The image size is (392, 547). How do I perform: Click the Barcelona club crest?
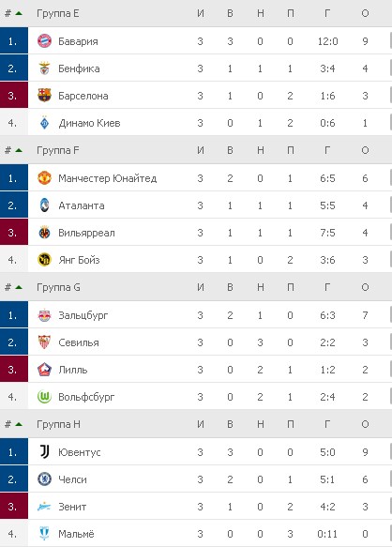[44, 96]
